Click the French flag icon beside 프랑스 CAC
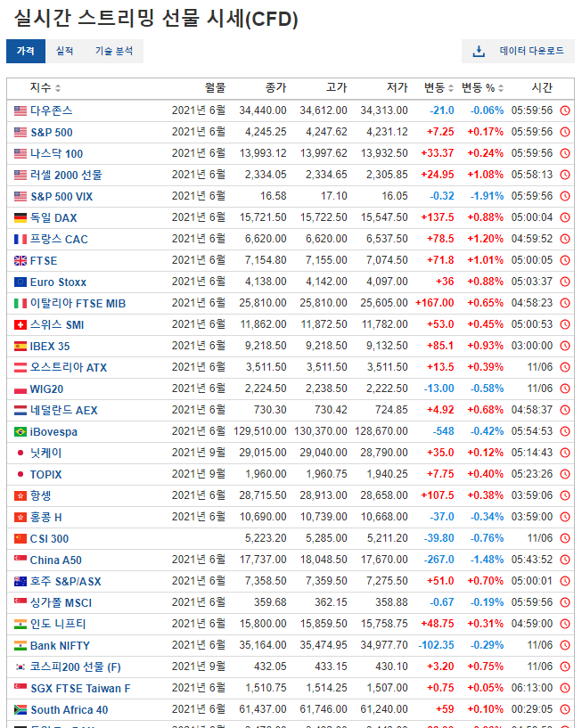The width and height of the screenshot is (582, 728). 20,239
